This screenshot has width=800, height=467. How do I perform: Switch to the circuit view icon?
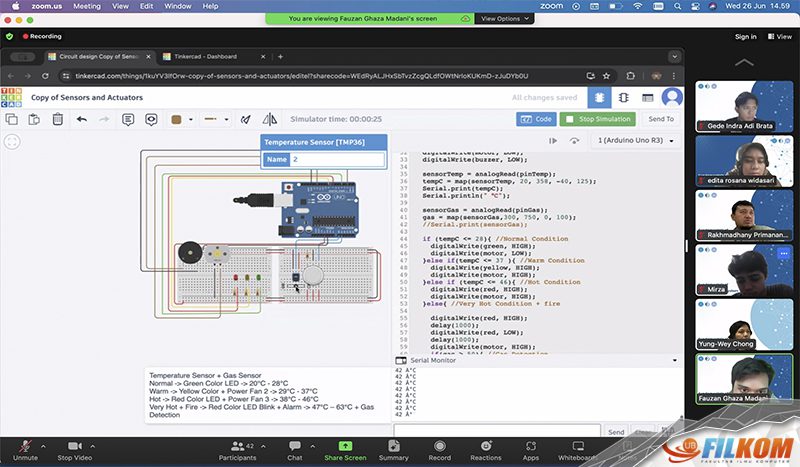(x=599, y=98)
